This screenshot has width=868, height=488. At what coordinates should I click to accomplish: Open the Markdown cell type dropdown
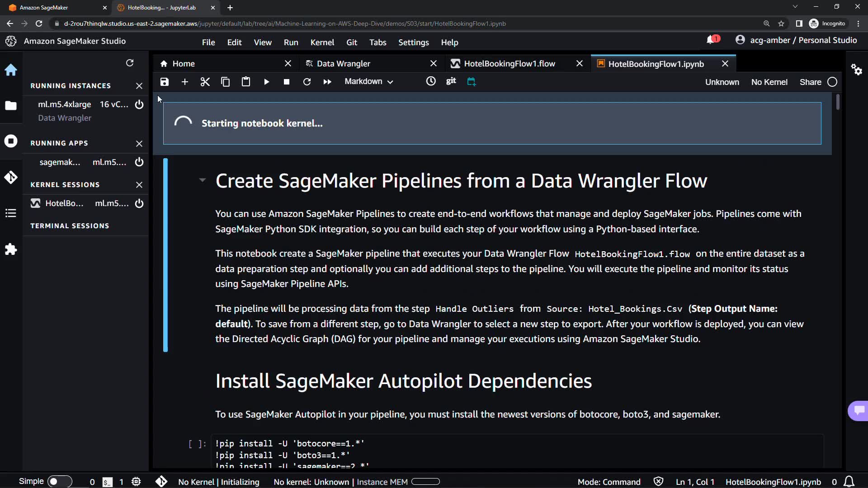point(368,82)
